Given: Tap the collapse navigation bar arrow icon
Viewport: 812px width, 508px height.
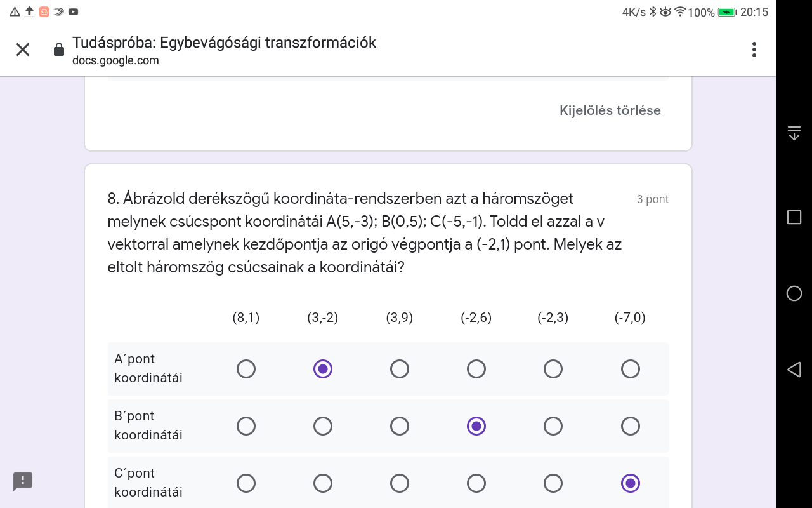Looking at the screenshot, I should pyautogui.click(x=794, y=133).
